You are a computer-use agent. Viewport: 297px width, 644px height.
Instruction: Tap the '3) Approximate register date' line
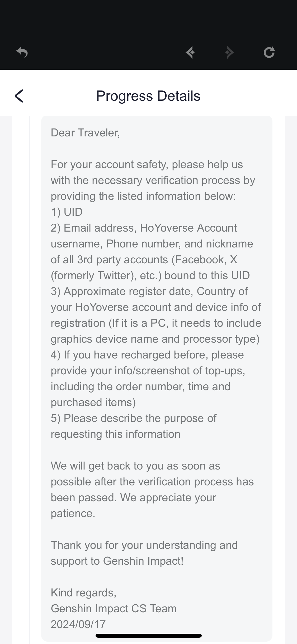[x=149, y=291]
